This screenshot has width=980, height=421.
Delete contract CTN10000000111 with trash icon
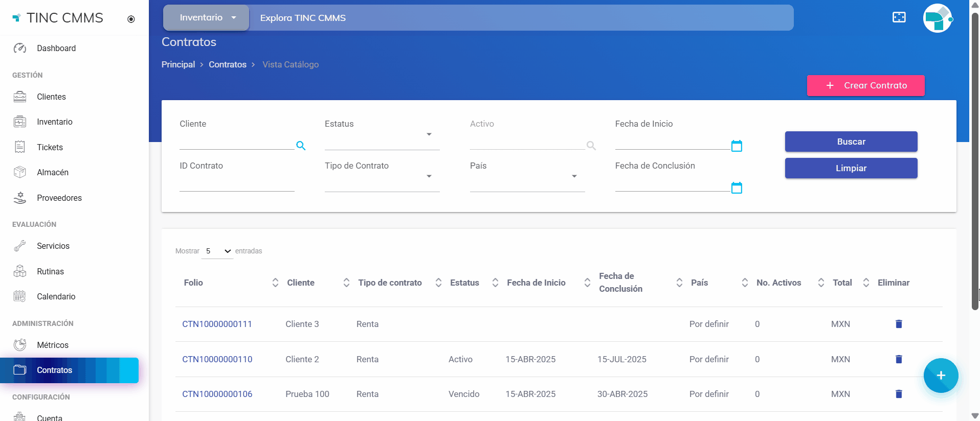(899, 324)
